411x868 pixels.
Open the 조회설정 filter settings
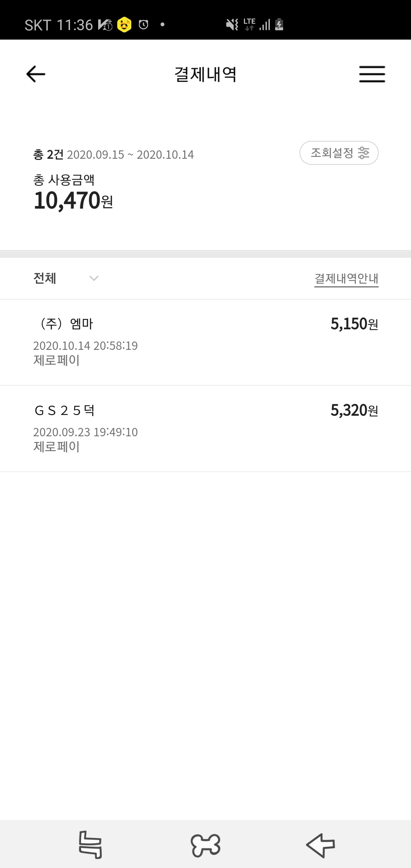[339, 153]
